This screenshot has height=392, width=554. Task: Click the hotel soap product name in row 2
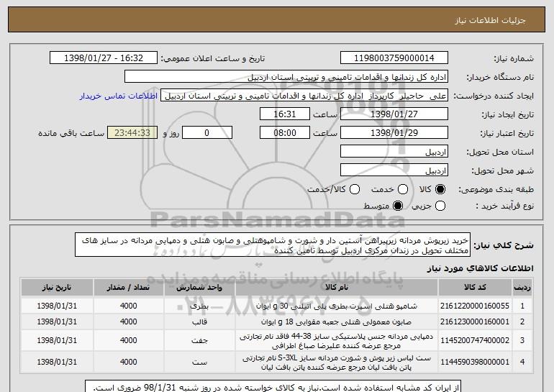coord(337,322)
